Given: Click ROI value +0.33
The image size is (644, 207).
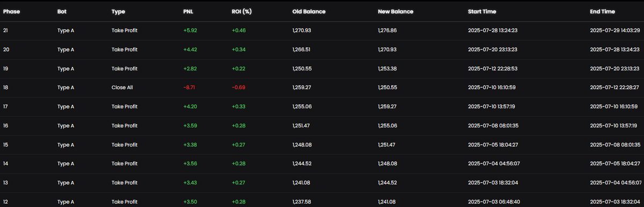Looking at the screenshot, I should pyautogui.click(x=238, y=106).
